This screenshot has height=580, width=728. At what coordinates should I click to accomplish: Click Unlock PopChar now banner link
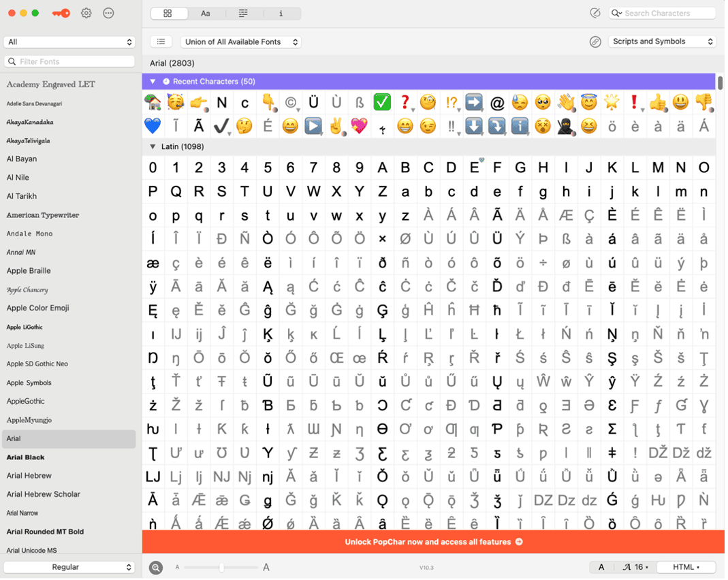(x=433, y=542)
